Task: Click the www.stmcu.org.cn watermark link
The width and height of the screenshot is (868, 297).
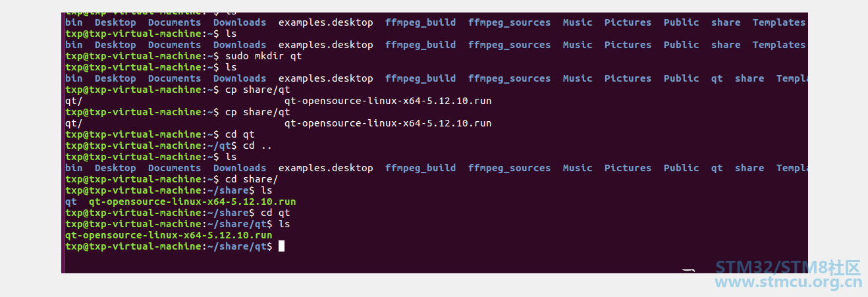Action: (x=788, y=284)
